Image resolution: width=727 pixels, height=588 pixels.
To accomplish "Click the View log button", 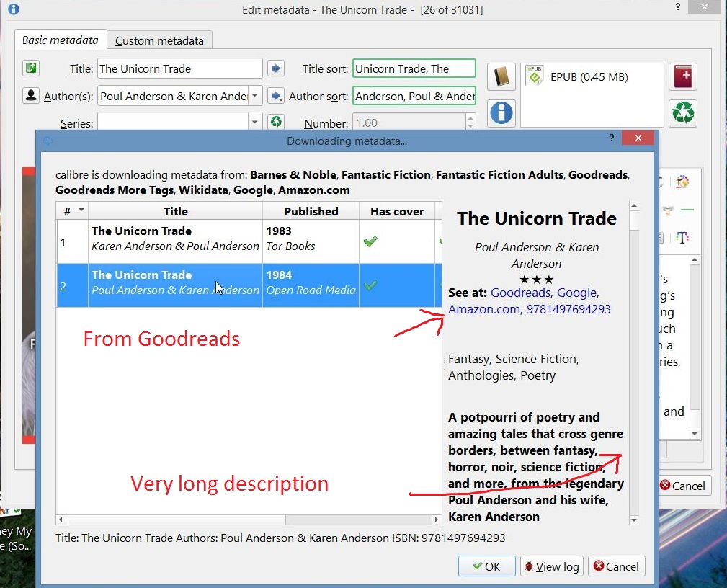I will pos(552,566).
